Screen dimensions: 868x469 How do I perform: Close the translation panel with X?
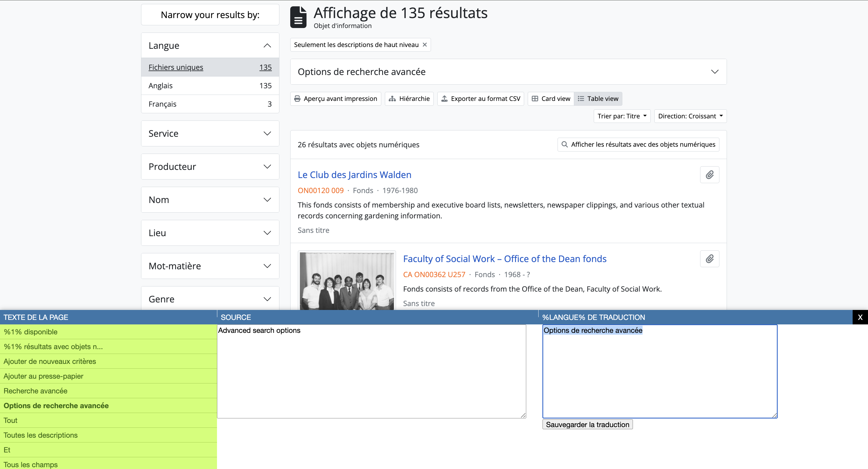[860, 317]
